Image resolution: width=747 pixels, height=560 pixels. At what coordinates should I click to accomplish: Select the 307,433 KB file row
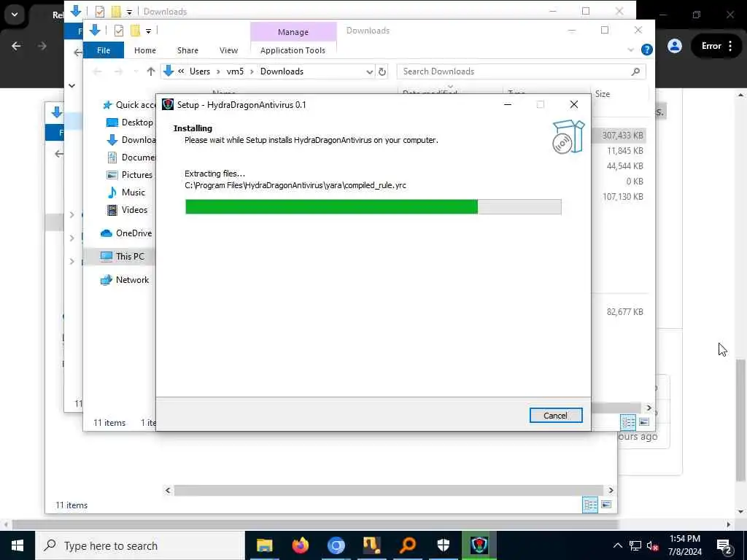pos(619,135)
